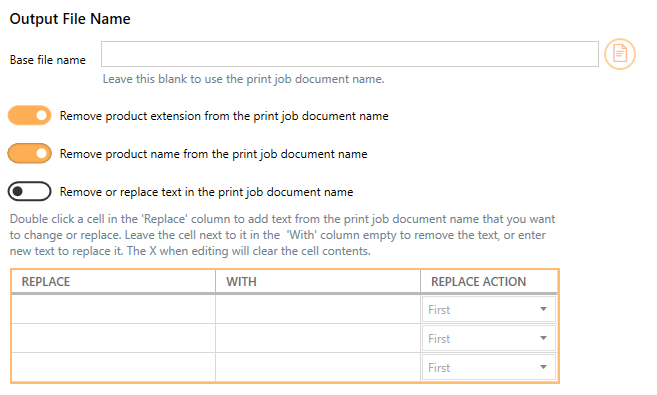
Task: Select third row cell in Replace column
Action: 114,367
